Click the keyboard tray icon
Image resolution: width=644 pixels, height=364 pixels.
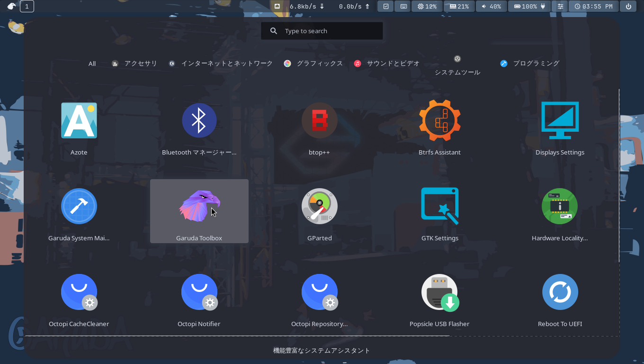pyautogui.click(x=403, y=6)
